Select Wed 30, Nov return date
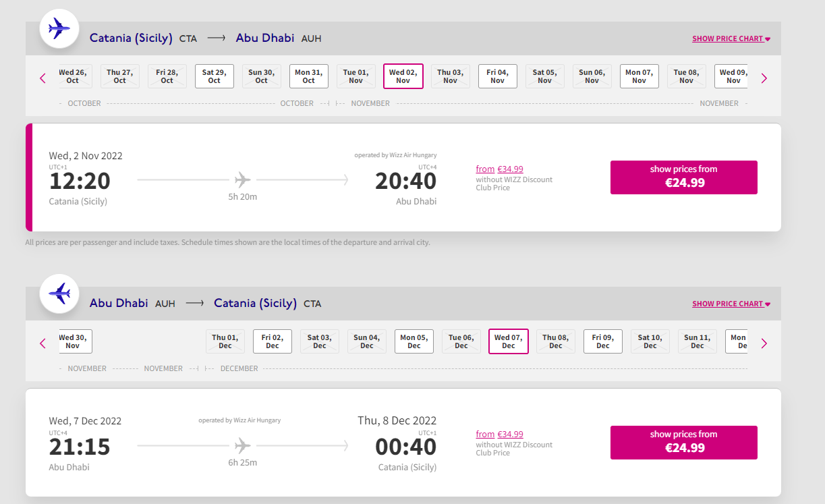825x504 pixels. tap(73, 341)
